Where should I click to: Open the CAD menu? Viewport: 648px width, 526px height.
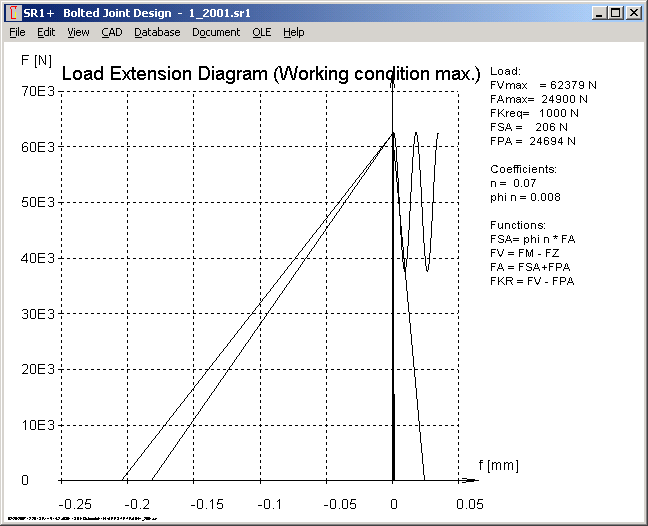pyautogui.click(x=112, y=32)
